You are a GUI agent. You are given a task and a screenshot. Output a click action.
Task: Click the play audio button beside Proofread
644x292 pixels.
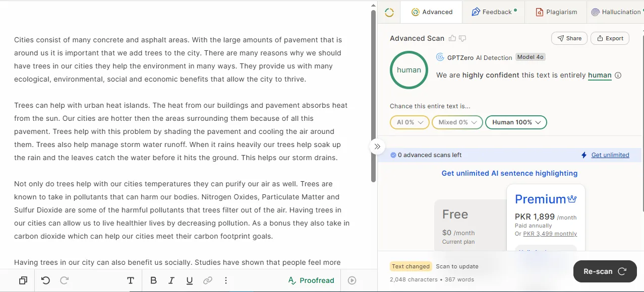tap(352, 280)
